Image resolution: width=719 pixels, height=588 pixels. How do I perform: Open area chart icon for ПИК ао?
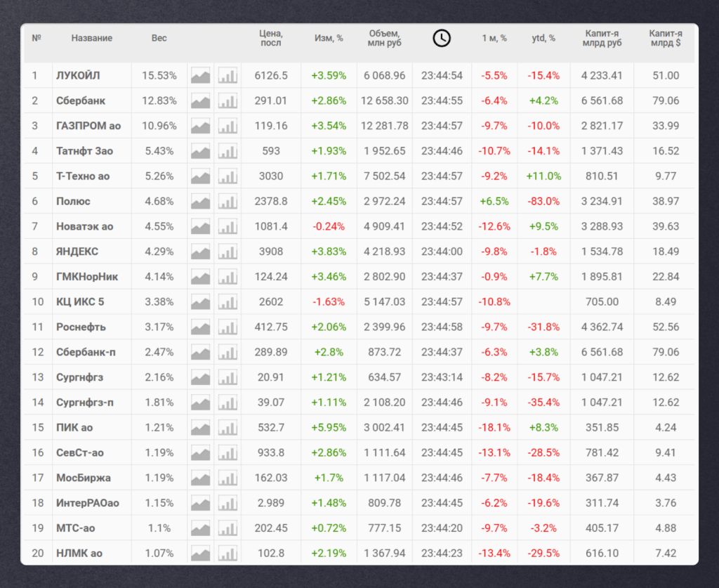pyautogui.click(x=200, y=427)
